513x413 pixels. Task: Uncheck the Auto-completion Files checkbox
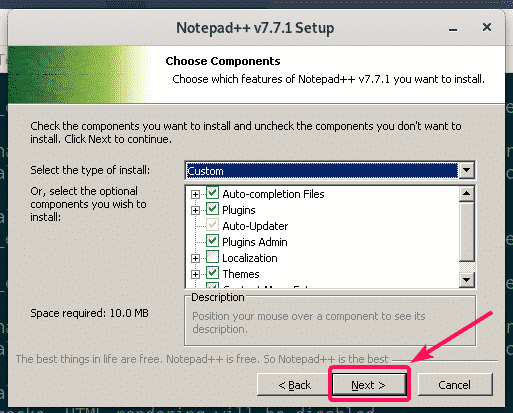pos(212,193)
